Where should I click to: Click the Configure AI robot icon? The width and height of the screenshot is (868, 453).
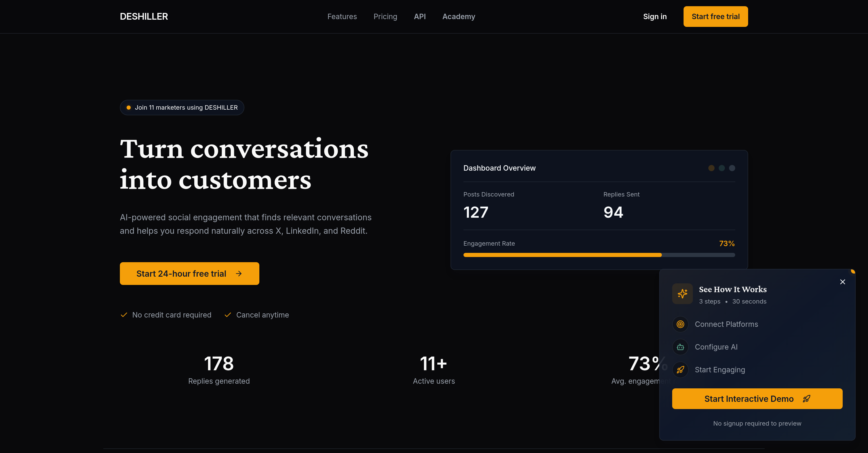[680, 347]
